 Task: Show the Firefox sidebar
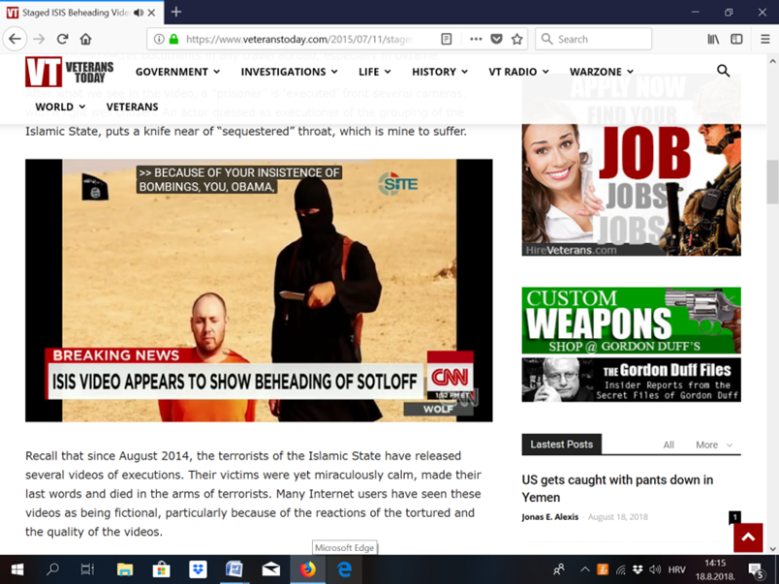coord(737,39)
